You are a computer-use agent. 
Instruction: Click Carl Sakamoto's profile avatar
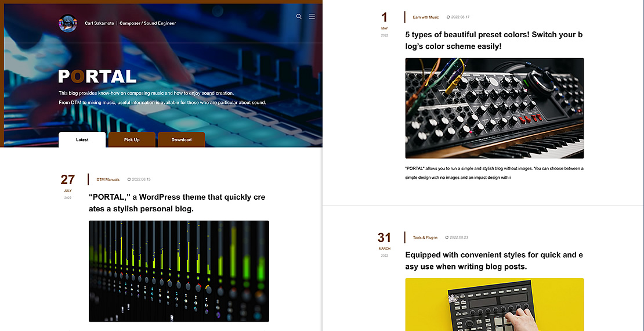68,23
